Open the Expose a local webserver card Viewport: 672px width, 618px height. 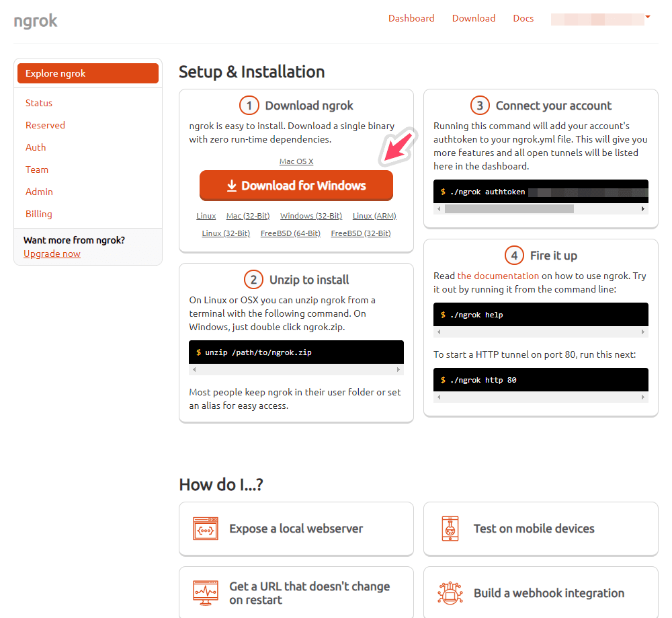[x=296, y=529]
